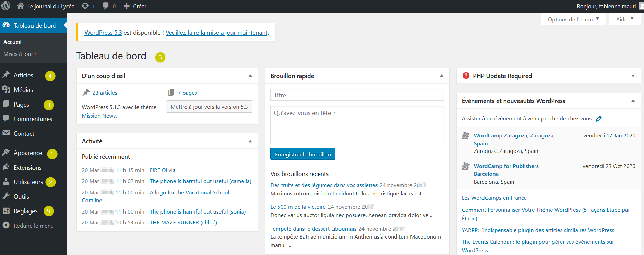Open the Aide help dropdown
The width and height of the screenshot is (644, 255).
pos(625,19)
